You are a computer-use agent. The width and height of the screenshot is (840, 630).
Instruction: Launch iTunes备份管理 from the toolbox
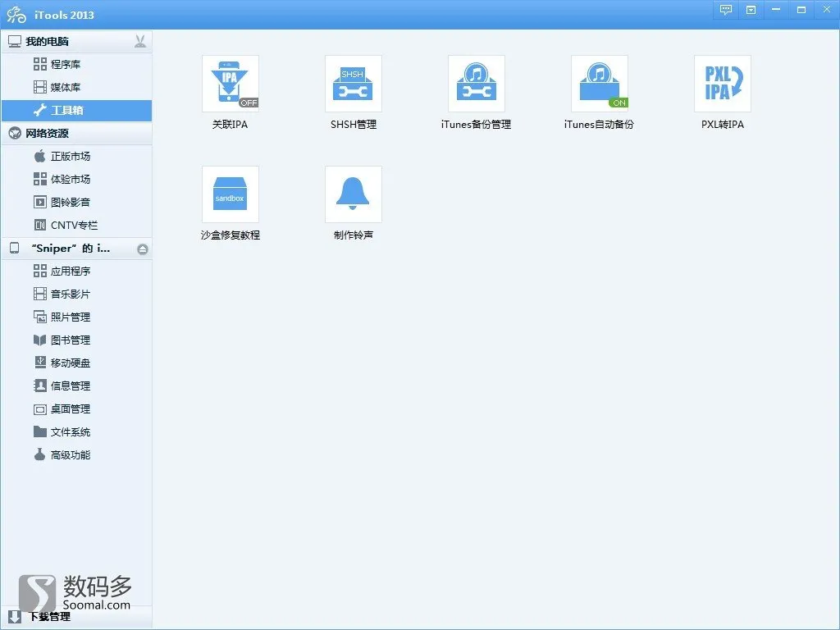pyautogui.click(x=477, y=84)
